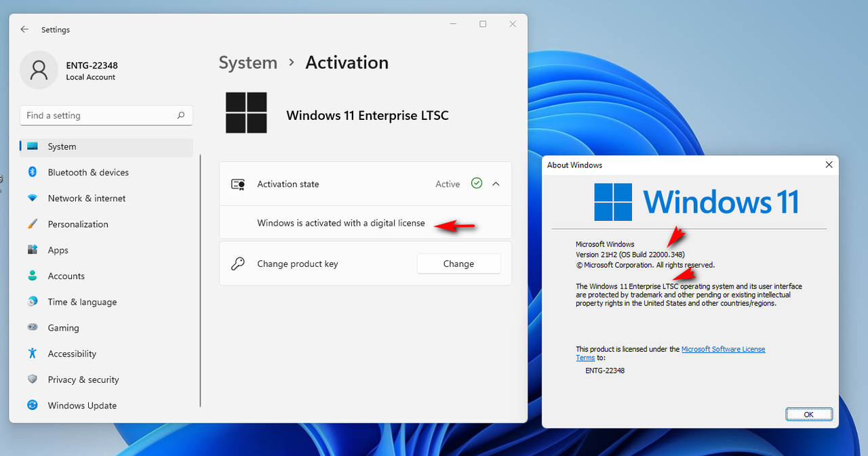The width and height of the screenshot is (868, 456).
Task: Click the 'Active' status text
Action: click(448, 184)
